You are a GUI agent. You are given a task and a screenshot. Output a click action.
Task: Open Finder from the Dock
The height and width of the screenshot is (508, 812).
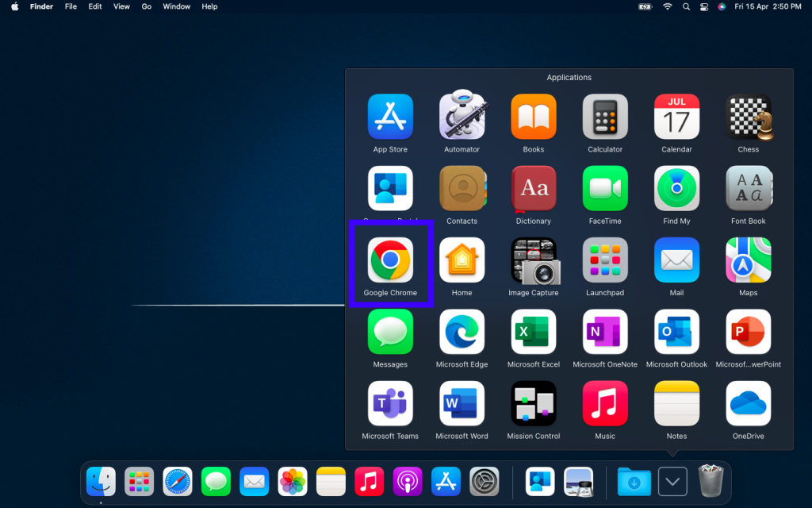point(101,481)
